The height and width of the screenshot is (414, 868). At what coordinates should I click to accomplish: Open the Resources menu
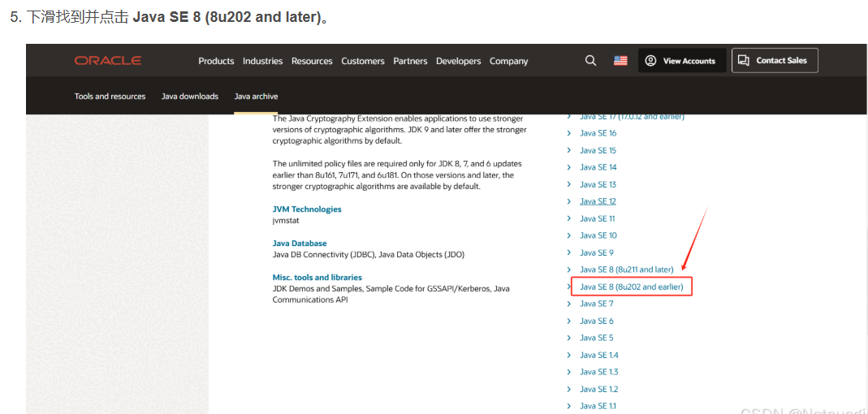tap(313, 61)
